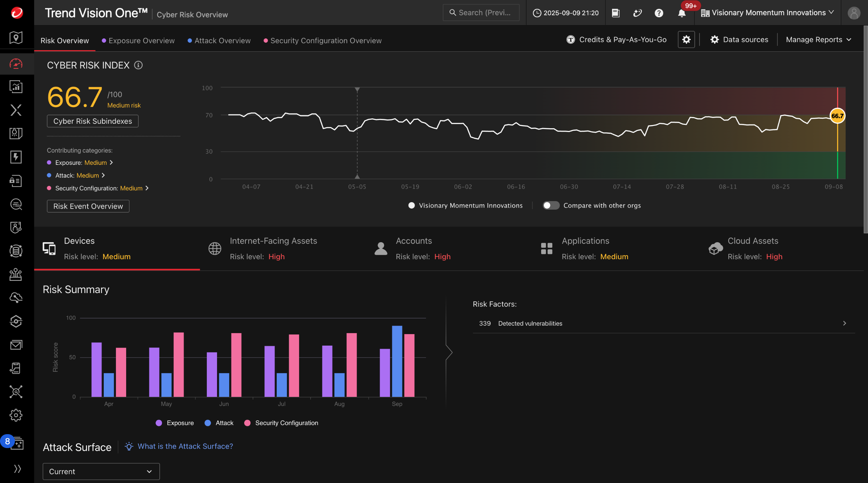868x483 pixels.
Task: Click the Email security envelope sidebar icon
Action: 16,345
